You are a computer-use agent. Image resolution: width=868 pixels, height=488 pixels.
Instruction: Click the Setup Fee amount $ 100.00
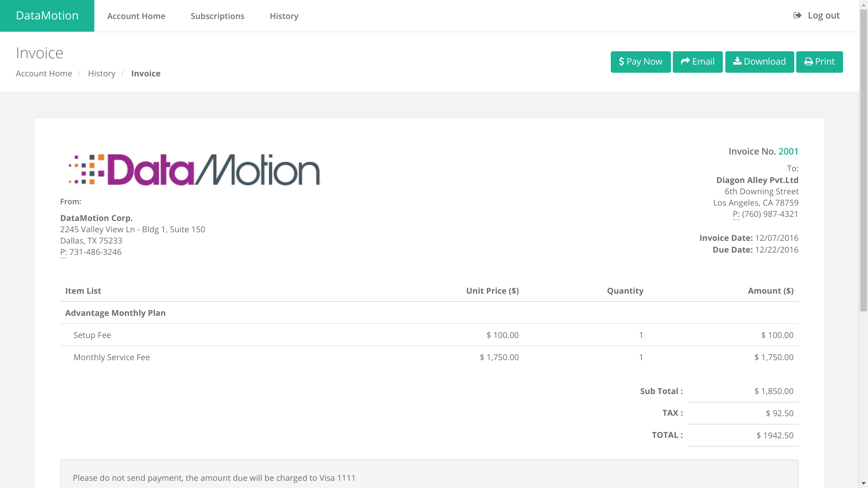[x=777, y=335]
